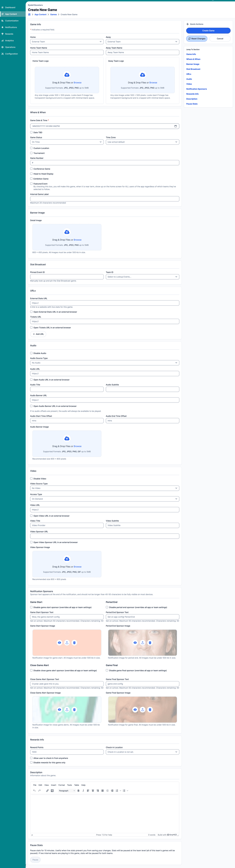The height and width of the screenshot is (868, 235).
Task: Enable the Custom Location checkbox
Action: click(x=31, y=148)
